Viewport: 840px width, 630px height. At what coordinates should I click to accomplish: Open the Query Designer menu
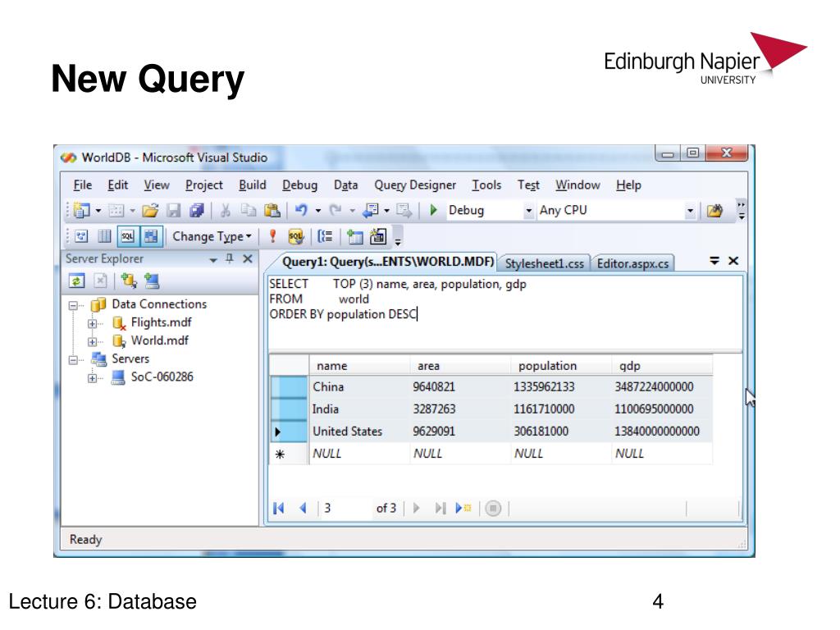coord(414,185)
